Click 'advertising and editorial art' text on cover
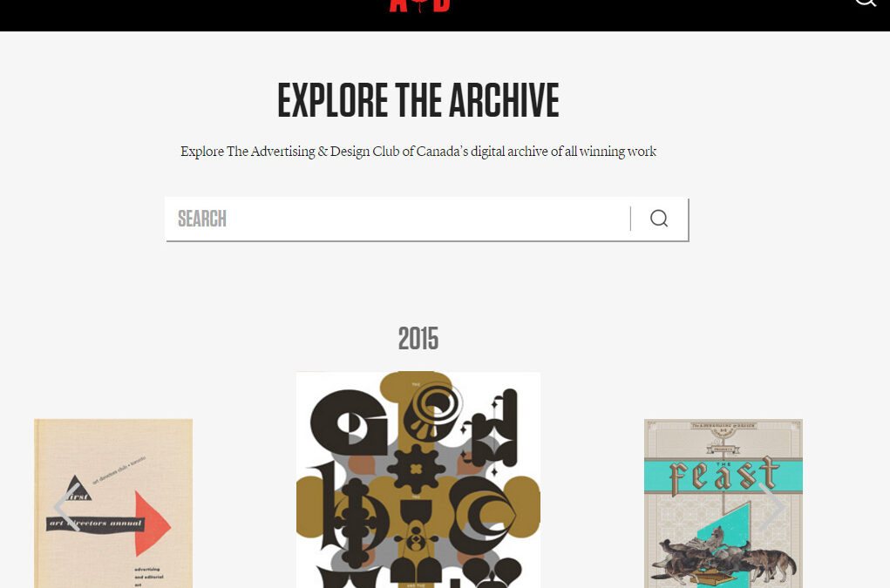Viewport: 890px width, 588px height. pyautogui.click(x=149, y=578)
